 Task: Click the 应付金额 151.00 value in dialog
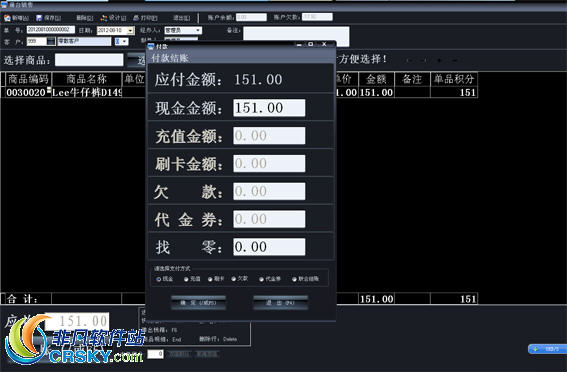tap(258, 80)
